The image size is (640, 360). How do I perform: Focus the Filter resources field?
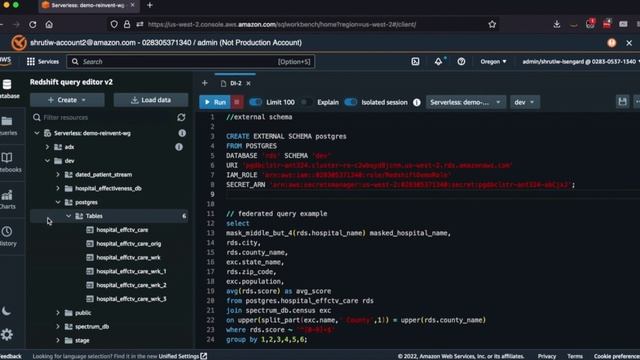point(103,118)
